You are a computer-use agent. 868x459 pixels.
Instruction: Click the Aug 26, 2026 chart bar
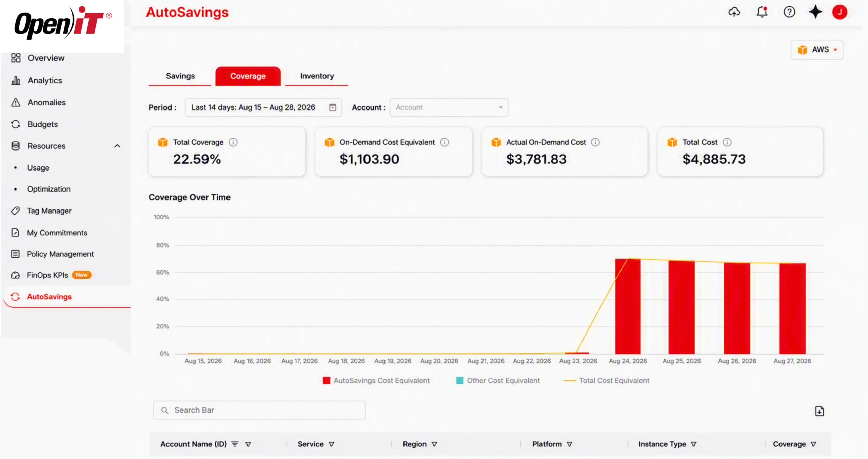pyautogui.click(x=737, y=308)
